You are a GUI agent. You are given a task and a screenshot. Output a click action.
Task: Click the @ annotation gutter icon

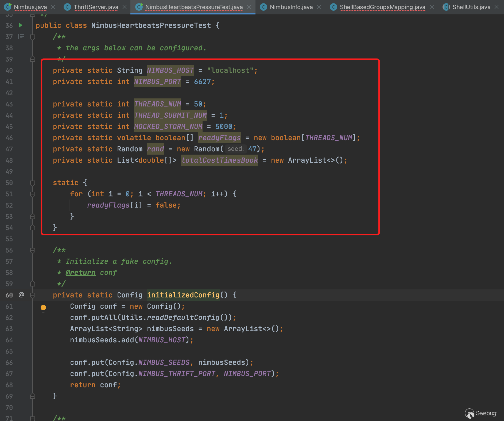tap(21, 295)
